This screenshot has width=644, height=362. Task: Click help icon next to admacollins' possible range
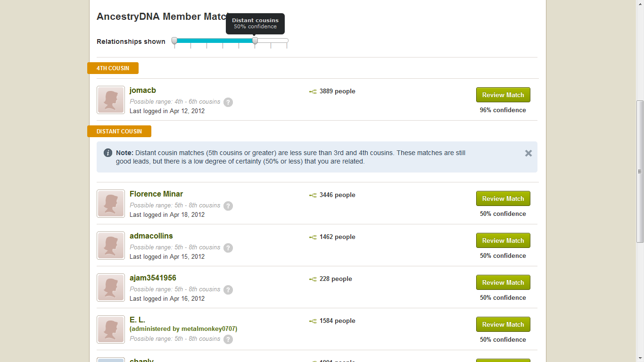coord(228,247)
